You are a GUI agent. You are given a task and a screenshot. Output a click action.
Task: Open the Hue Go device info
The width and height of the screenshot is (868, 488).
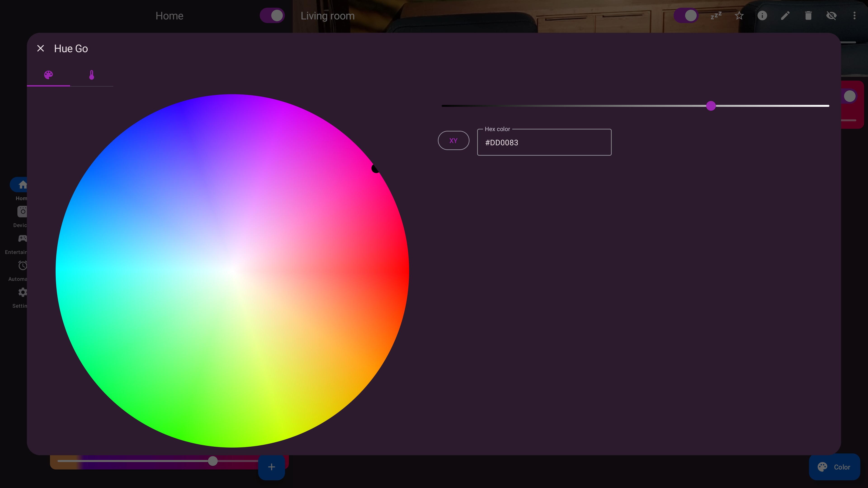click(x=762, y=16)
